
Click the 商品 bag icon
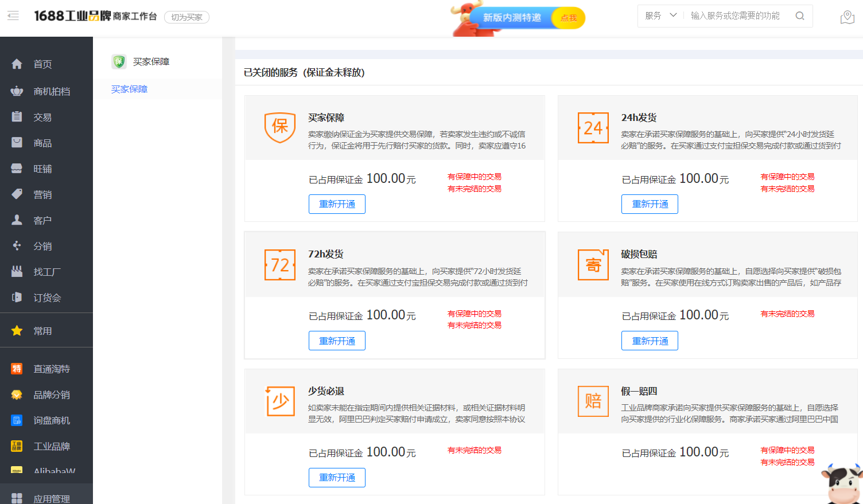point(17,143)
